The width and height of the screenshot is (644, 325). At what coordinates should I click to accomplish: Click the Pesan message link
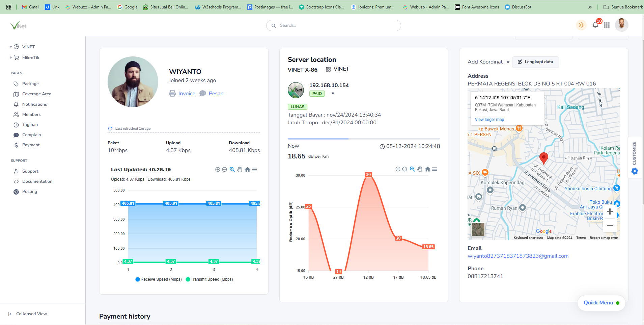(x=212, y=94)
